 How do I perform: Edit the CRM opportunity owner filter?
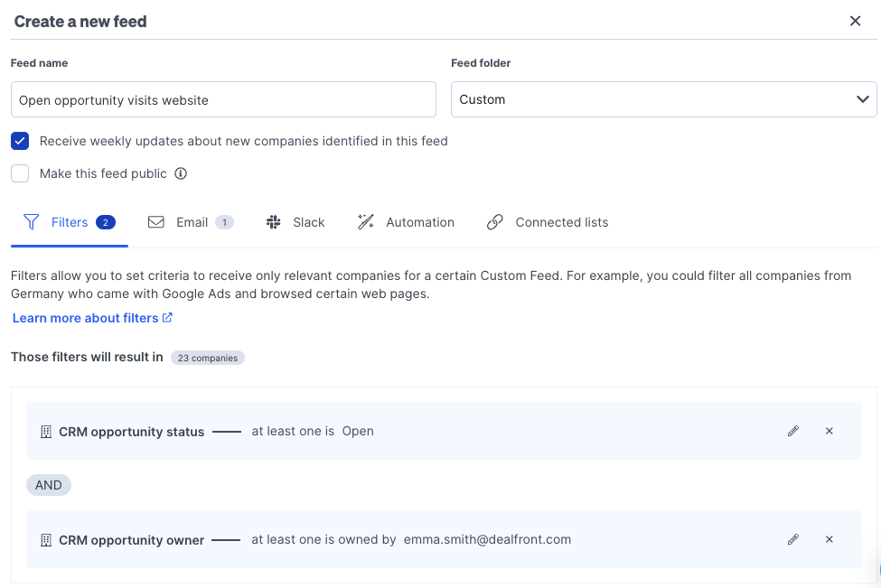pyautogui.click(x=792, y=539)
